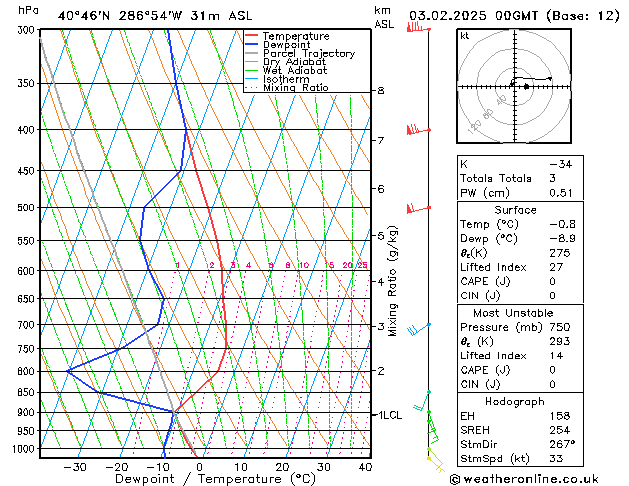Click the surface Temp value "−0.8"
Screen dimensions: 629x486
[562, 224]
